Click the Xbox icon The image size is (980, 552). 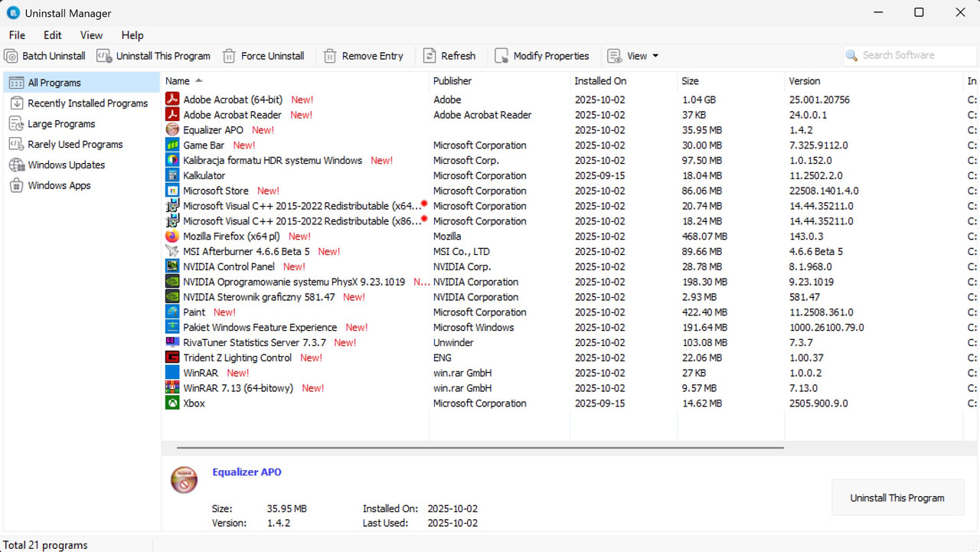(171, 403)
